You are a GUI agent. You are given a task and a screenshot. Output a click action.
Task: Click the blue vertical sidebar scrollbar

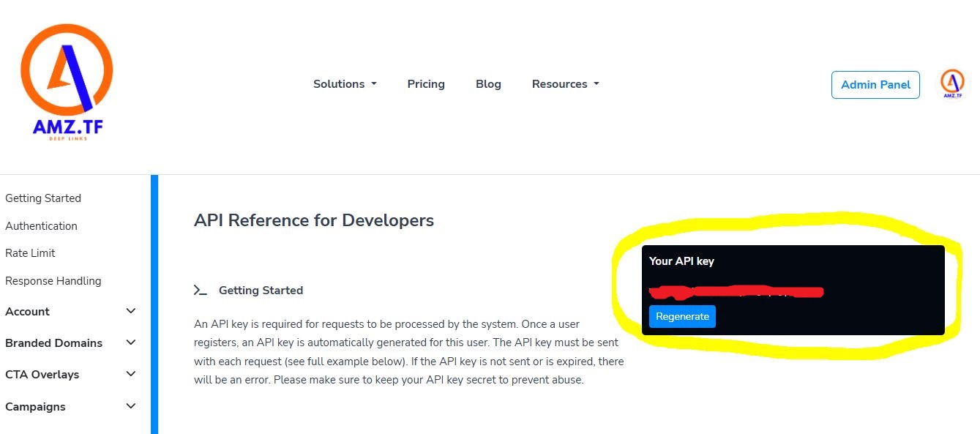[154, 304]
